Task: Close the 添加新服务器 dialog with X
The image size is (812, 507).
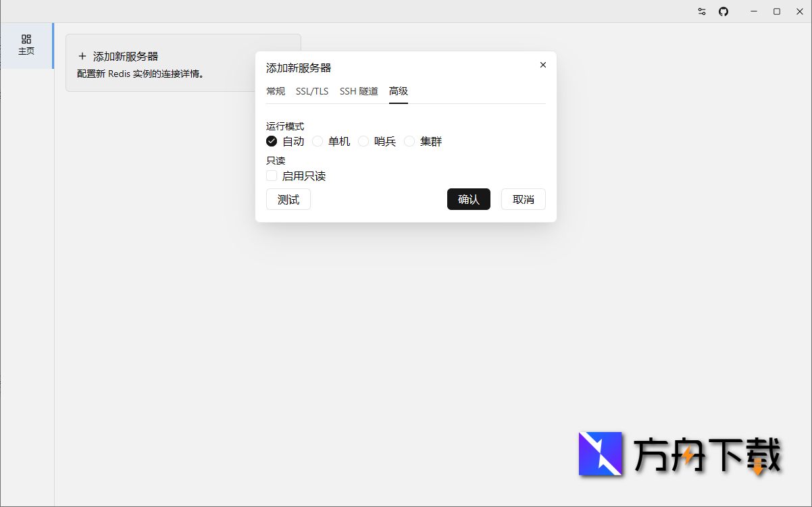Action: point(542,65)
